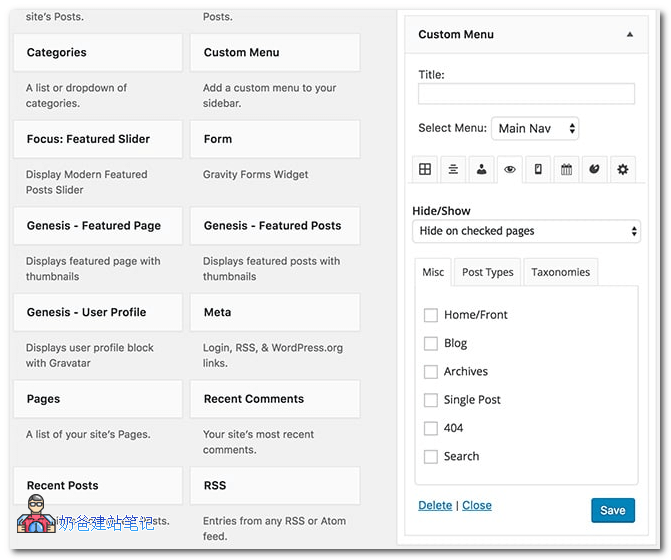Check the Home/Front checkbox
The width and height of the screenshot is (671, 560).
click(x=431, y=315)
